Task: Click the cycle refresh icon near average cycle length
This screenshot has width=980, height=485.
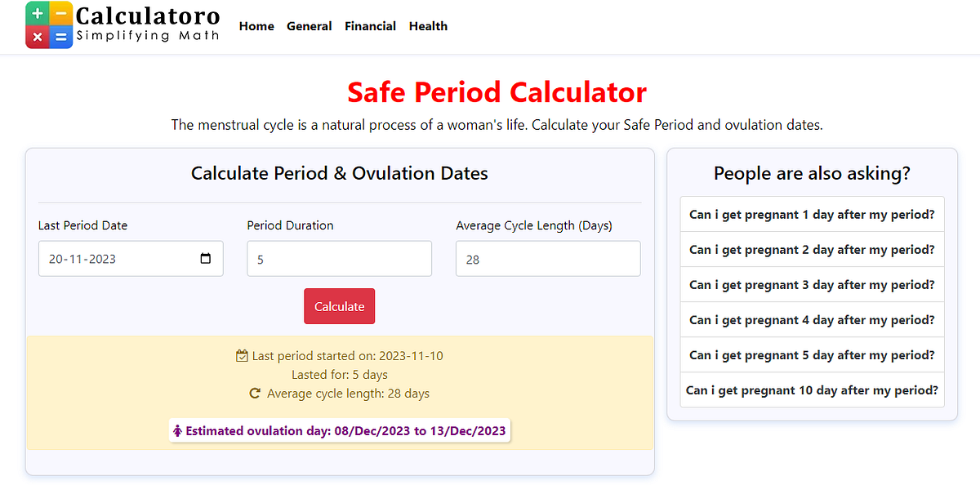Action: click(x=255, y=393)
